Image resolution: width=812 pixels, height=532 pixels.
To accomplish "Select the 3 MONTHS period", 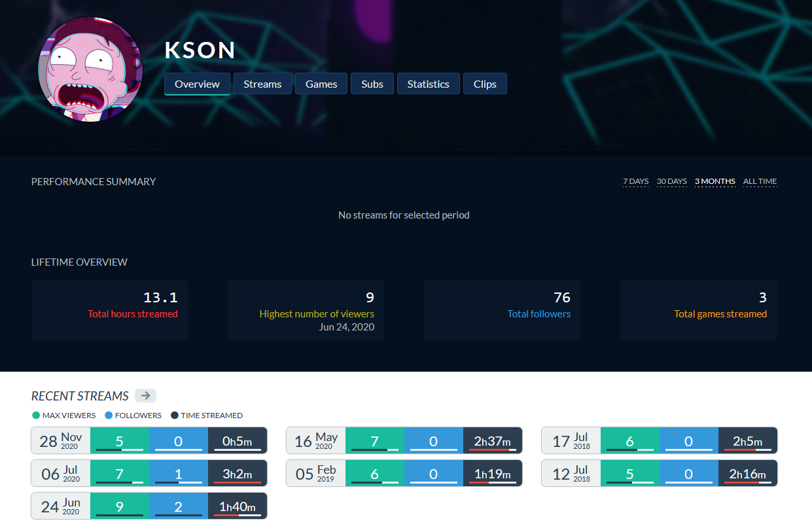I will tap(715, 181).
